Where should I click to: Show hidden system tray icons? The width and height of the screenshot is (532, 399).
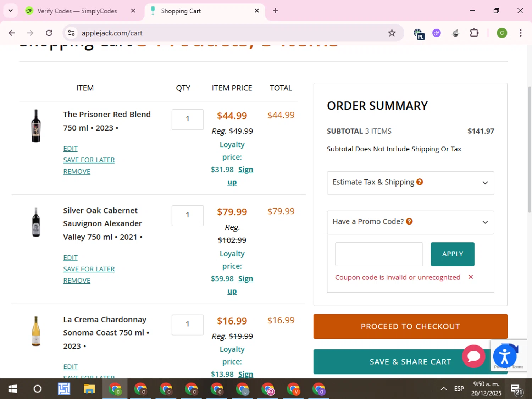[443, 389]
